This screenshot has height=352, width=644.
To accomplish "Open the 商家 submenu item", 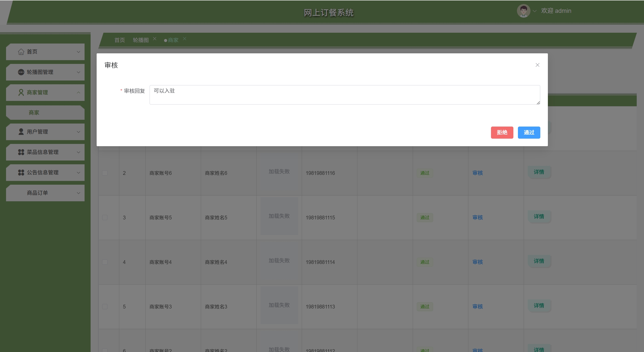I will point(34,113).
